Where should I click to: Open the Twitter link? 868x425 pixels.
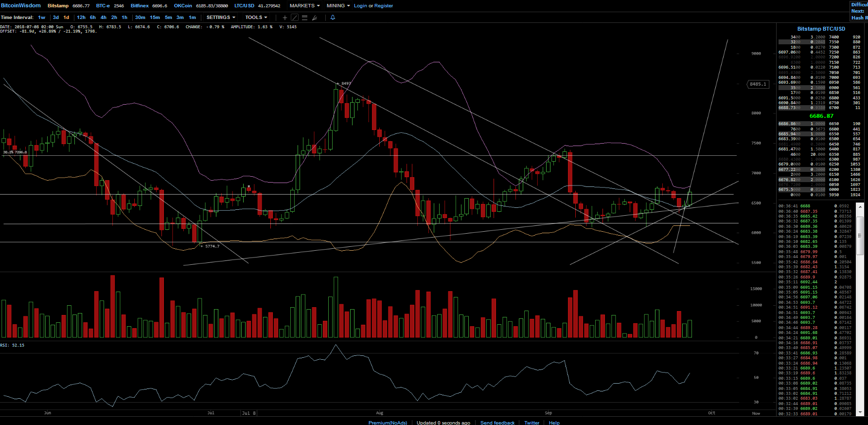coord(531,423)
